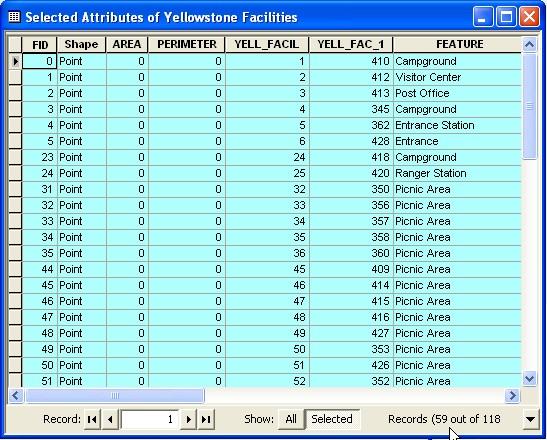Click the AREA column header

point(127,44)
